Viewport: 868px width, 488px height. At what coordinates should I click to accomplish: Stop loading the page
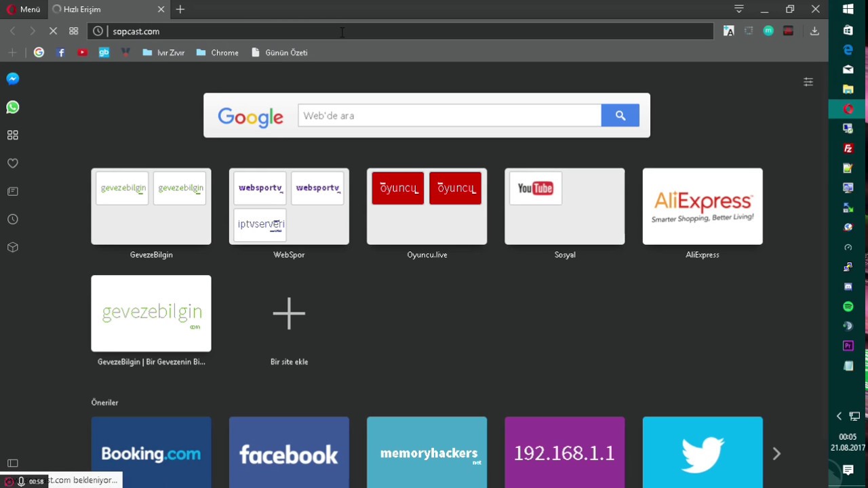(54, 31)
